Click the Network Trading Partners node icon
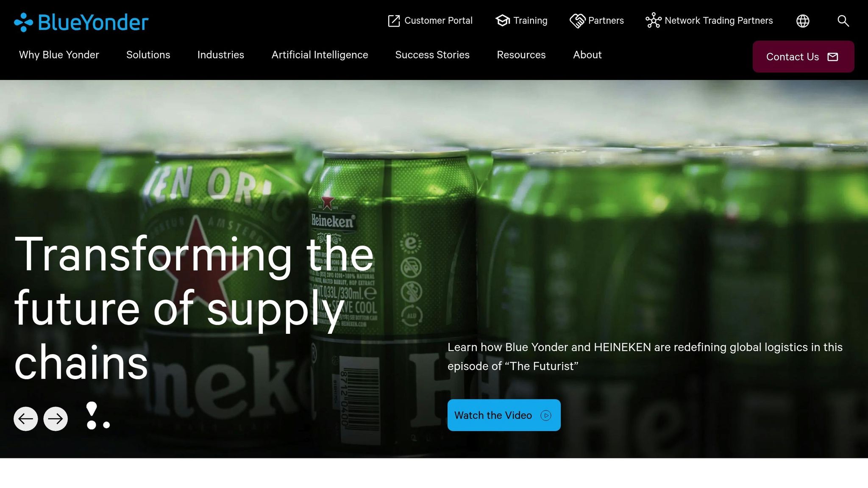Image resolution: width=868 pixels, height=488 pixels. (x=653, y=20)
